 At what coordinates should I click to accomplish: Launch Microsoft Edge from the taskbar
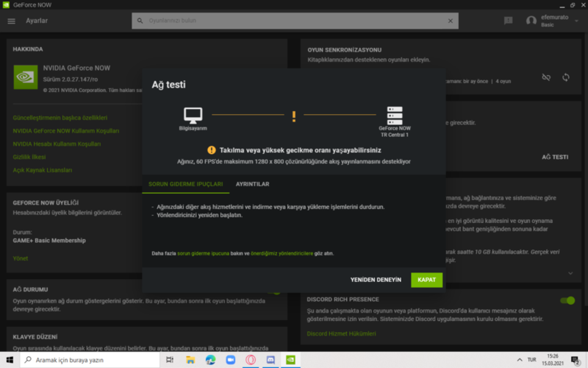point(210,360)
